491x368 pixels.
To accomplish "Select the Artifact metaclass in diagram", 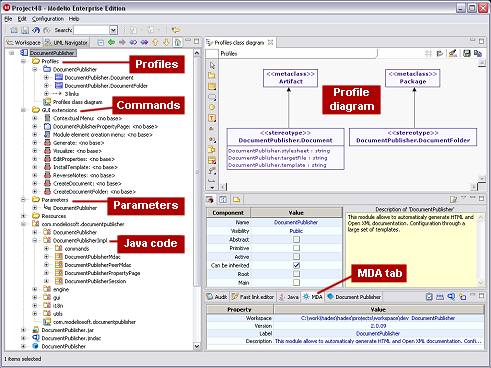I will [x=290, y=78].
